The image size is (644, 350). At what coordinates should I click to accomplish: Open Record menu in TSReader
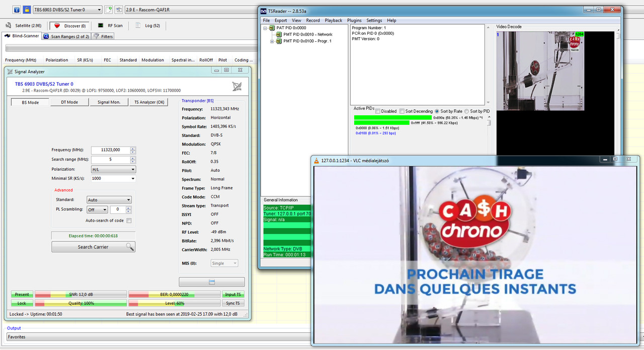pyautogui.click(x=313, y=21)
